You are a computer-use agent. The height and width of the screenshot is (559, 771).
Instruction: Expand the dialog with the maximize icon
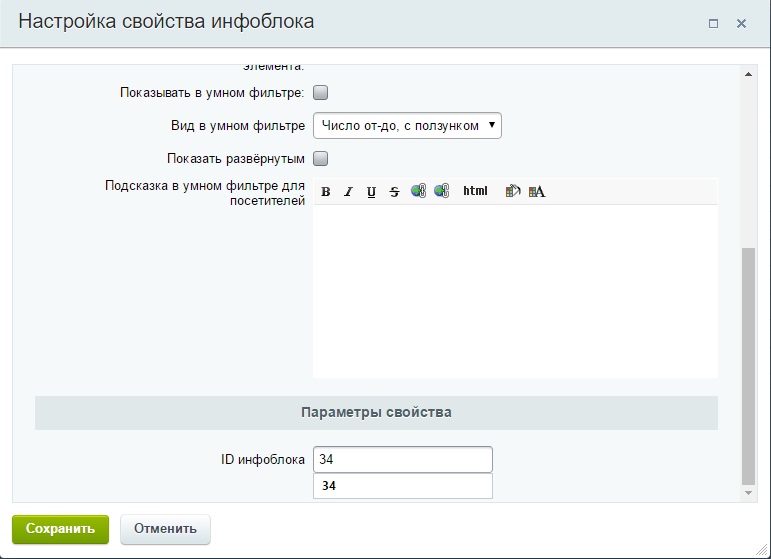tap(713, 24)
